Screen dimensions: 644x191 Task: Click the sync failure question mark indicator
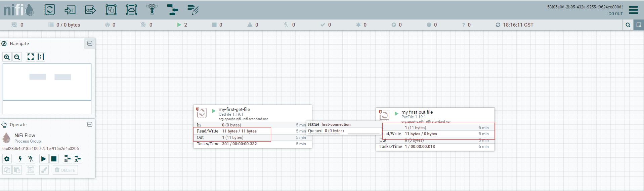pyautogui.click(x=464, y=25)
